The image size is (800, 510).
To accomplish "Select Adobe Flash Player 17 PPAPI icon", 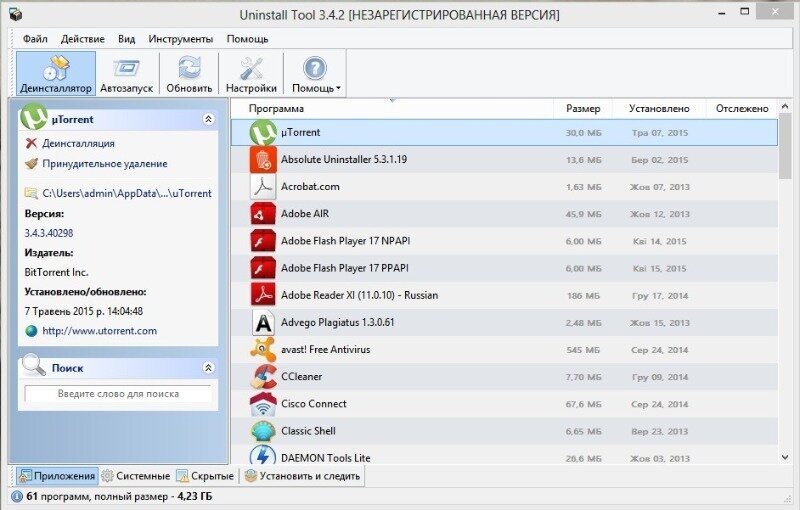I will click(263, 268).
